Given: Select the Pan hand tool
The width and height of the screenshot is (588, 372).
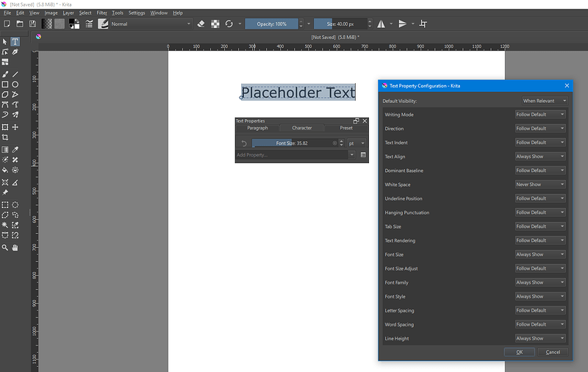Looking at the screenshot, I should (15, 248).
